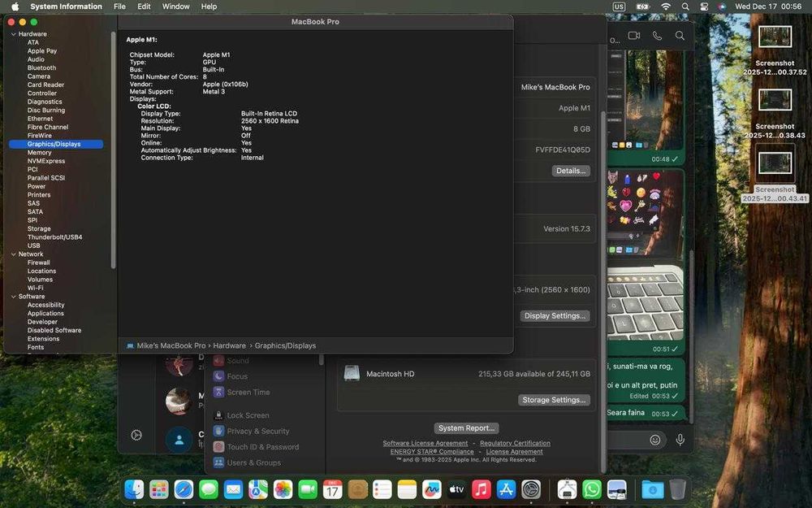The width and height of the screenshot is (812, 508).
Task: Open Mail app in the Dock
Action: (x=234, y=488)
